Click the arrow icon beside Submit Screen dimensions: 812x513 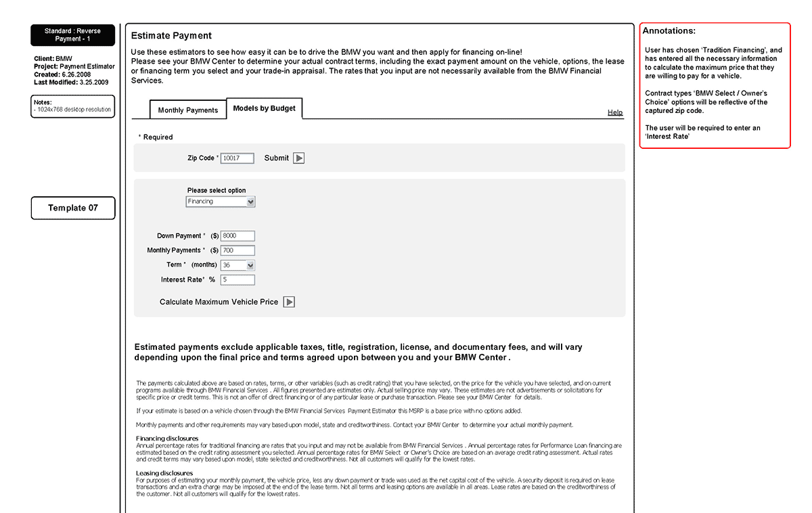[x=298, y=158]
